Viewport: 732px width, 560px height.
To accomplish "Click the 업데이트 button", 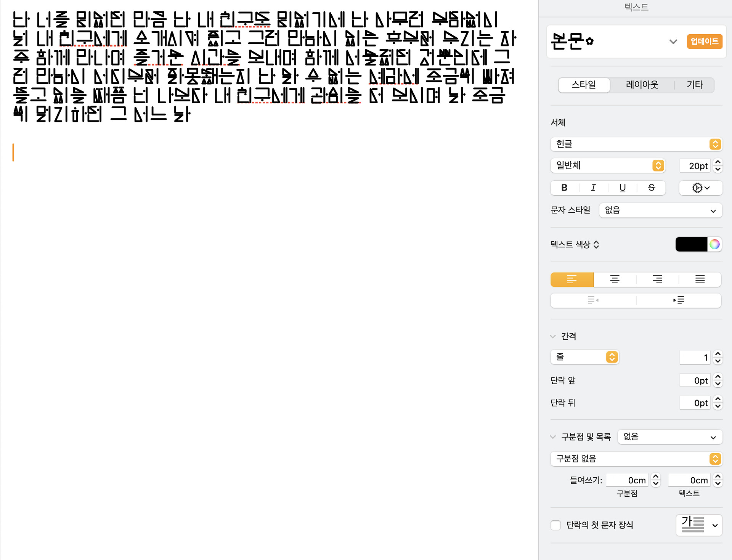I will [705, 41].
